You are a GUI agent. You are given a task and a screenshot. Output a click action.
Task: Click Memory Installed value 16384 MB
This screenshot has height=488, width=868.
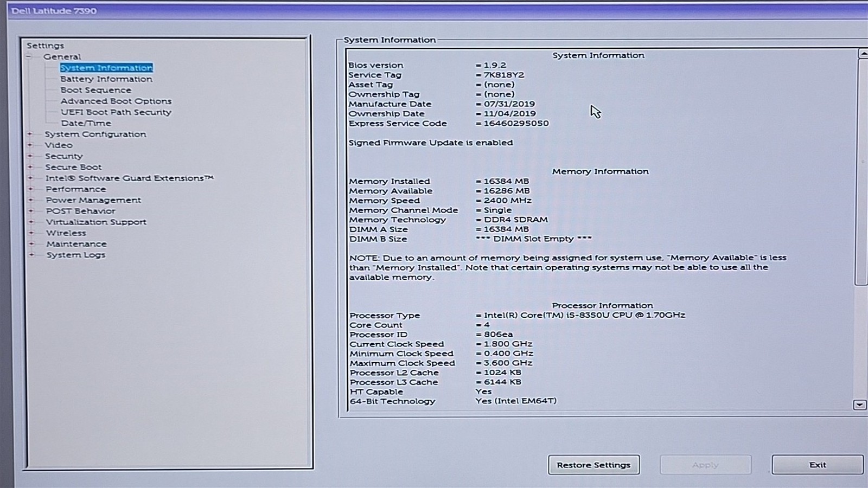506,181
